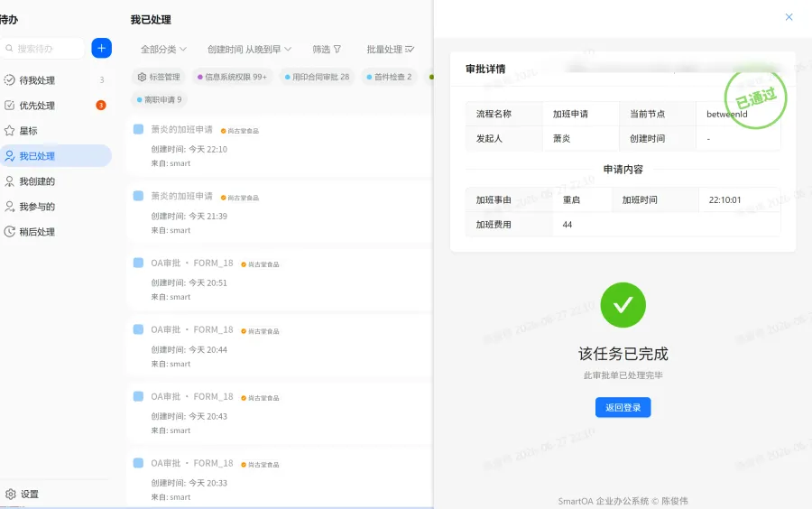Screen dimensions: 812x509
Task: Click the 申请内容 section label
Action: [623, 170]
